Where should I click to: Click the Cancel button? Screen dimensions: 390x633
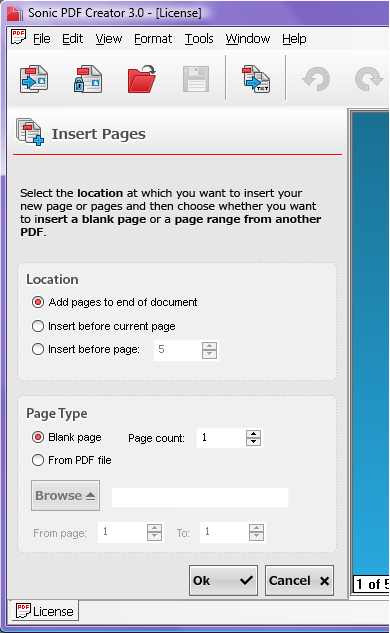tap(299, 581)
